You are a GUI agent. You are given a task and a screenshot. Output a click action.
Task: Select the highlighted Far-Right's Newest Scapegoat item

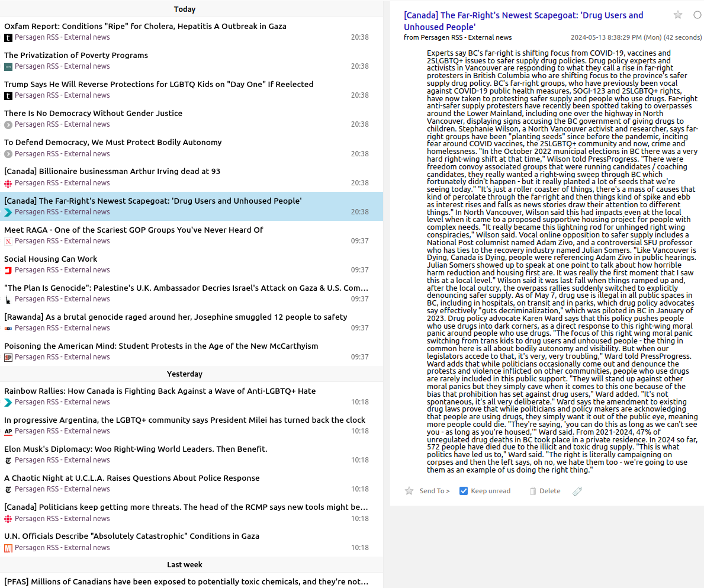(191, 206)
